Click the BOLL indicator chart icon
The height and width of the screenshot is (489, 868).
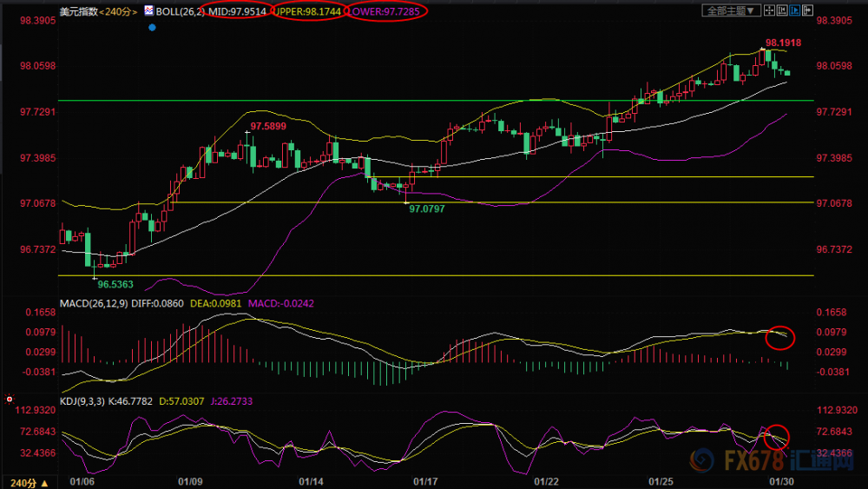[149, 10]
